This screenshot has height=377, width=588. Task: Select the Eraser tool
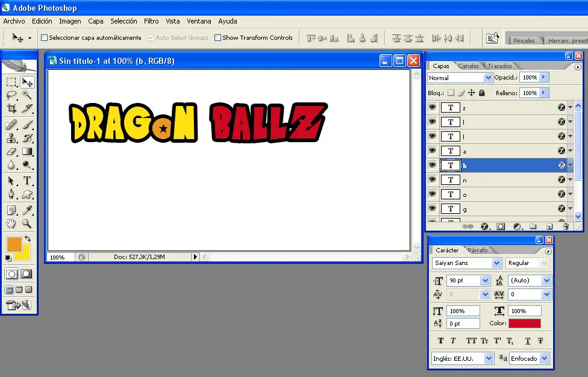[11, 151]
